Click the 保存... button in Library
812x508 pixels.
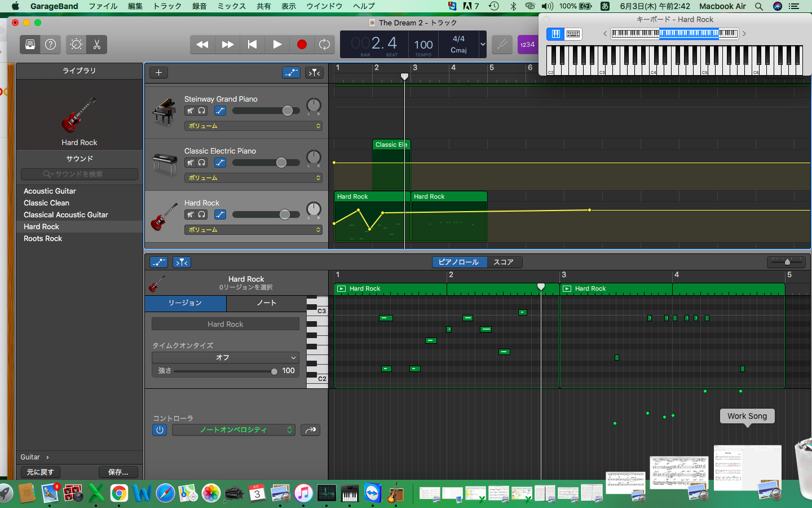click(118, 472)
